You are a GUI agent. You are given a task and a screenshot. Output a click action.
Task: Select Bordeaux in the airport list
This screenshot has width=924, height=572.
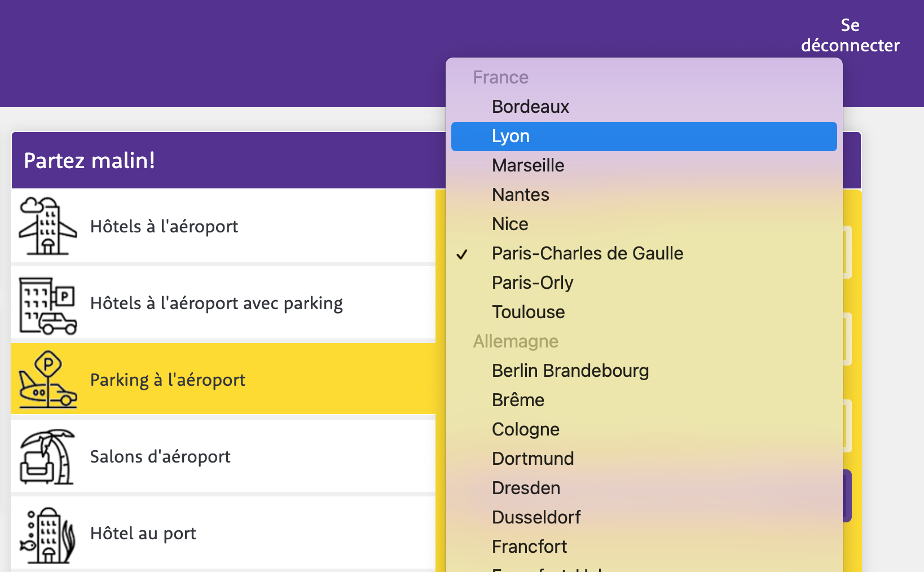click(530, 107)
